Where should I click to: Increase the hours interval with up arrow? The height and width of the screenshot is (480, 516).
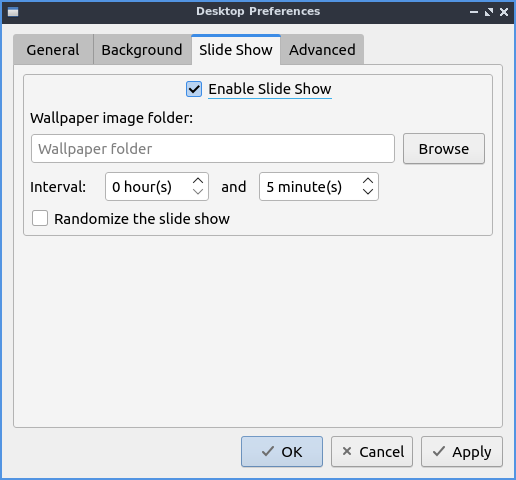point(198,181)
